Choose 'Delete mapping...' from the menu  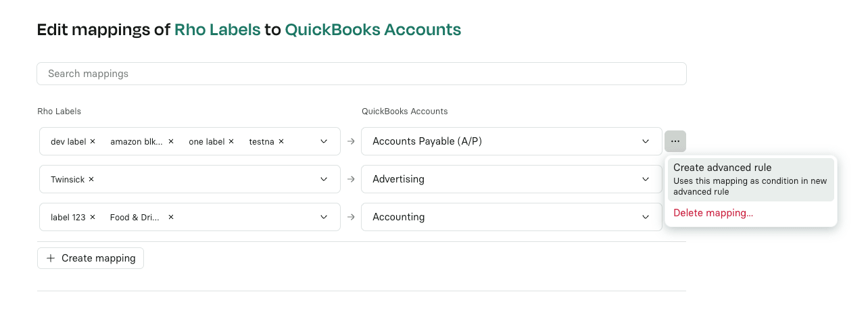(713, 213)
